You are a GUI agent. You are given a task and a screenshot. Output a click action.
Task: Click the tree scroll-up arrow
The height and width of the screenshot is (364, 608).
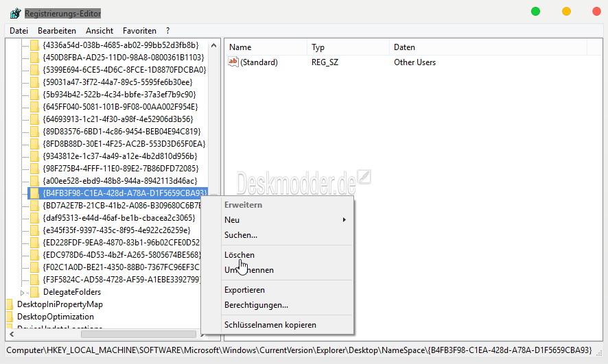click(x=213, y=45)
